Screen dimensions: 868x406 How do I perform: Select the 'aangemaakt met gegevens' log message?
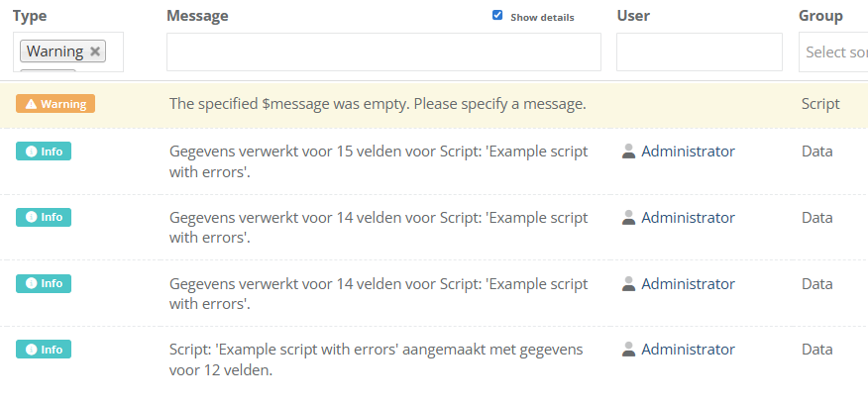point(376,359)
